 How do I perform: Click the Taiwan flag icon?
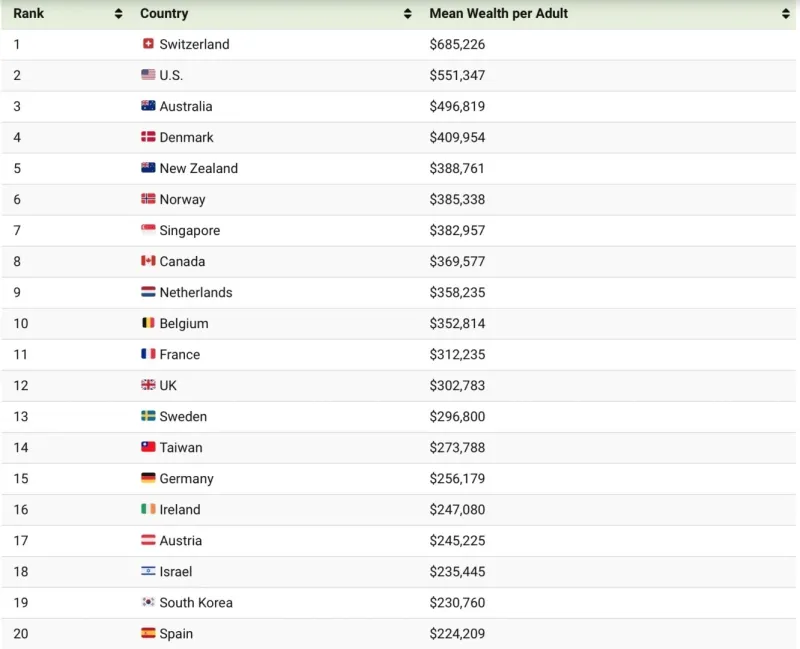[148, 447]
